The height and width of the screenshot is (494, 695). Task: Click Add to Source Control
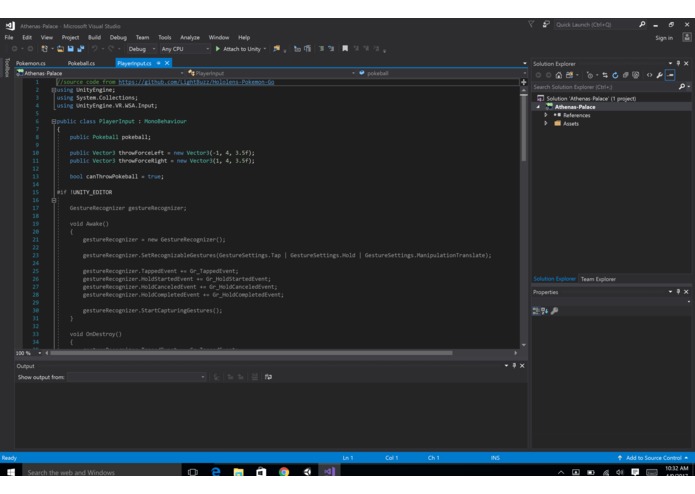(653, 458)
